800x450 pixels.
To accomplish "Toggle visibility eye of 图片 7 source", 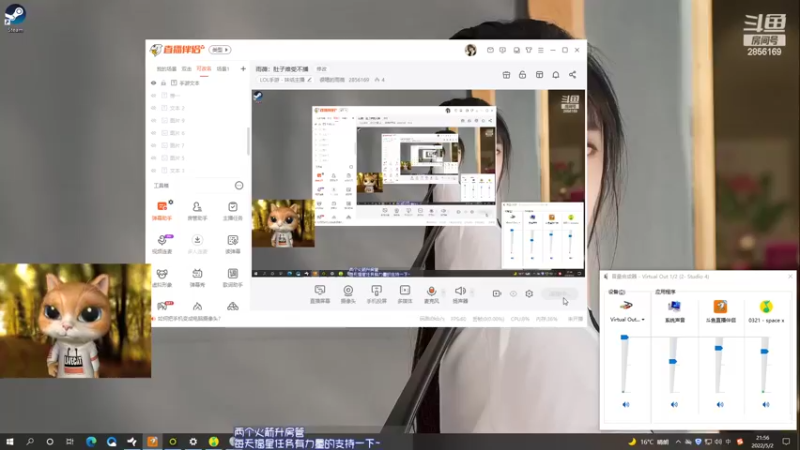I will (x=154, y=145).
